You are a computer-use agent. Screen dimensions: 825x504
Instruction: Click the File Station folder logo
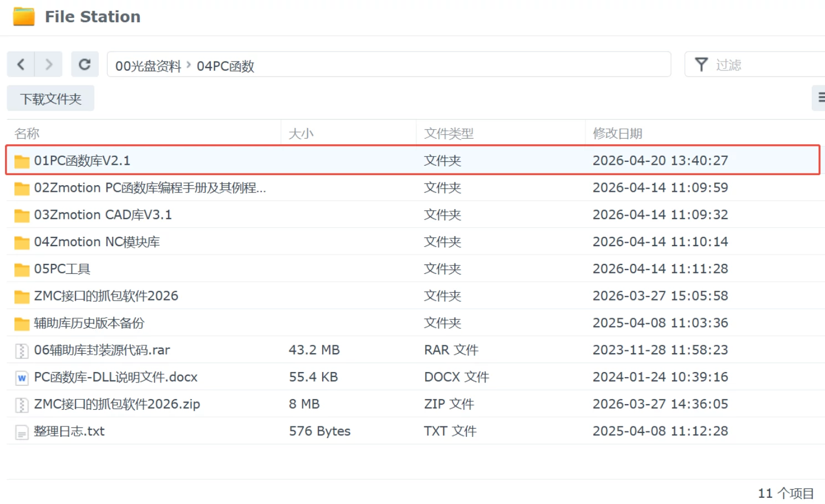(24, 17)
